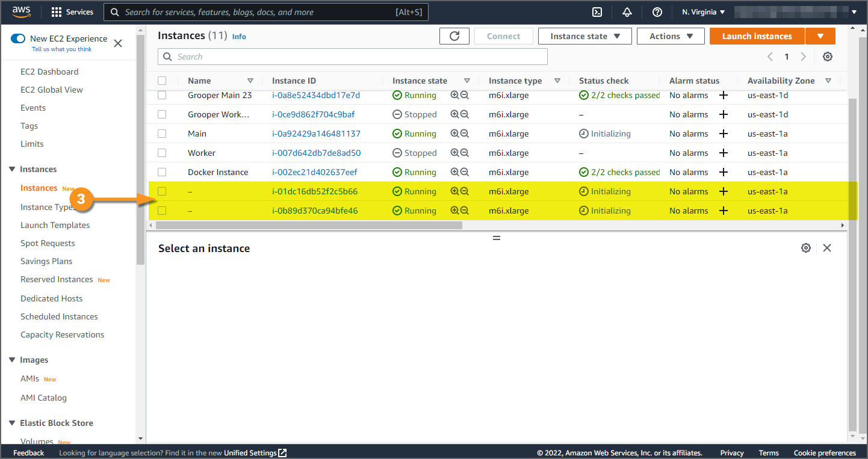Open the N. Virginia region selector
The image size is (868, 459).
click(x=704, y=12)
